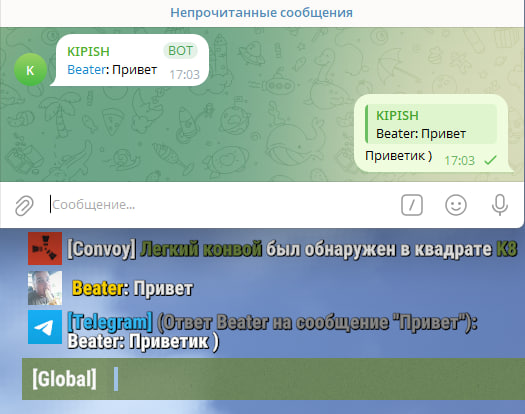Screen dimensions: 525x414
Task: Click the 'Приветик )' outgoing message text
Action: (398, 156)
